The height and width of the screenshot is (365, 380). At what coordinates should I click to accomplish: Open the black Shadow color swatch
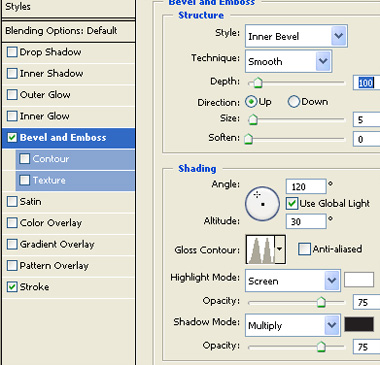tap(359, 324)
